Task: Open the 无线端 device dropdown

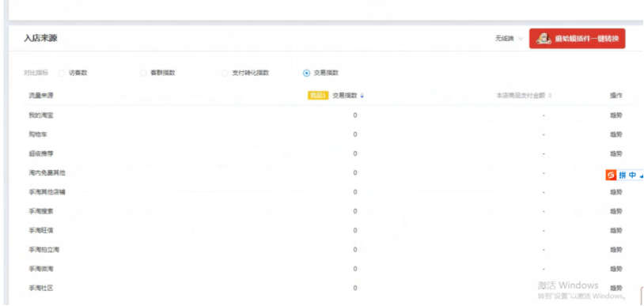Action: coord(509,39)
